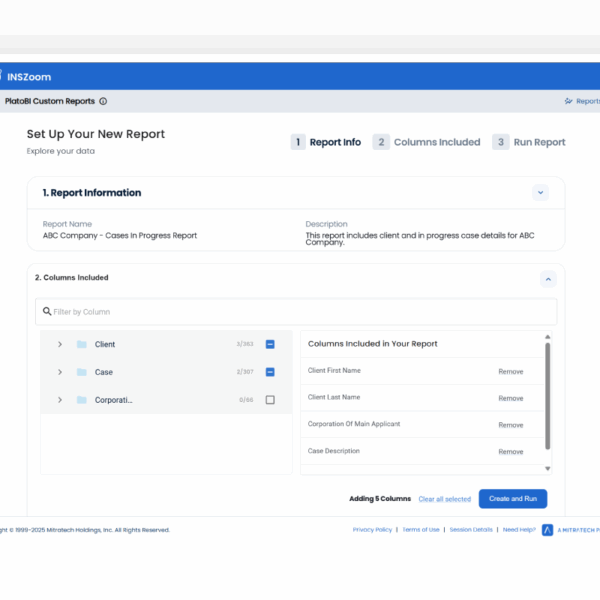This screenshot has width=600, height=600.
Task: Click Clear all selected link
Action: click(444, 499)
